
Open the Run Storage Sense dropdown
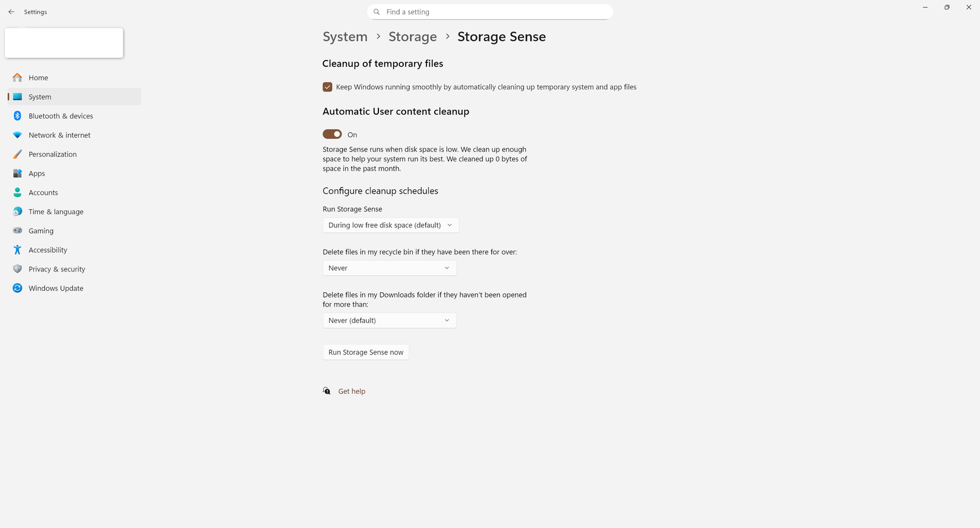(390, 225)
